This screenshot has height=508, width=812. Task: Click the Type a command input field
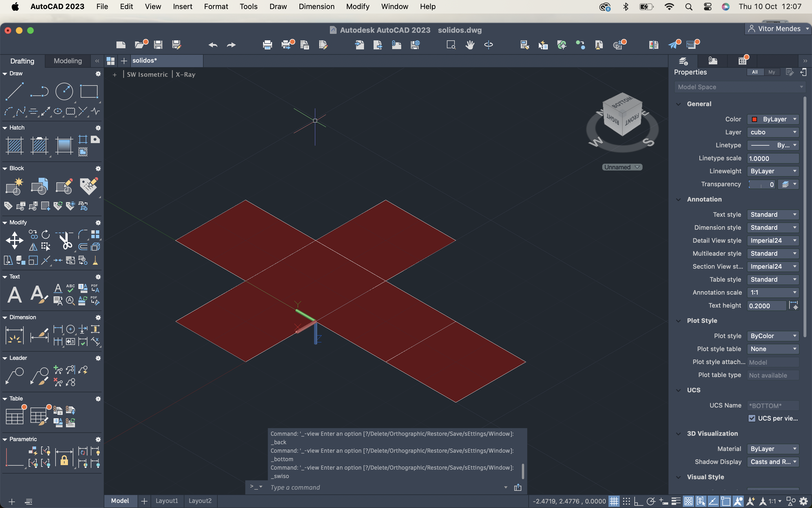(386, 487)
